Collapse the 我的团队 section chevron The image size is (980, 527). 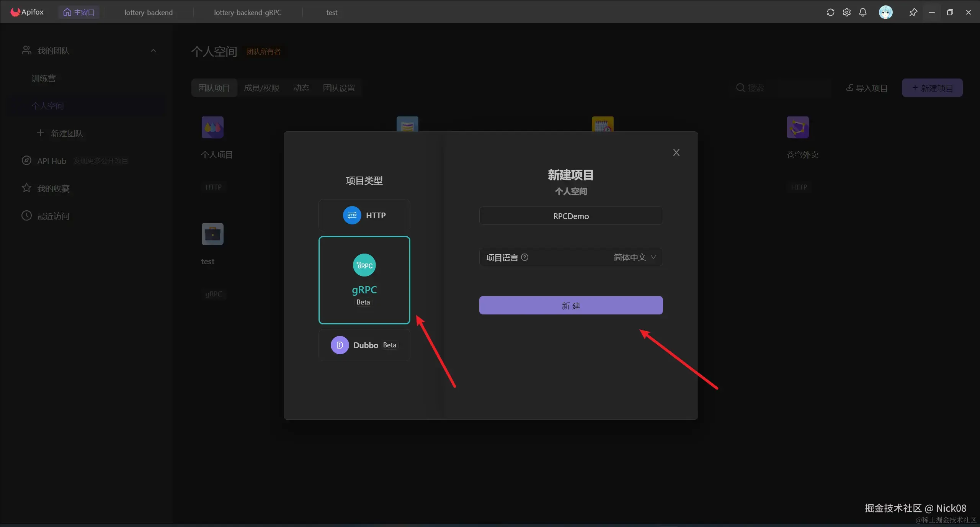tap(153, 51)
